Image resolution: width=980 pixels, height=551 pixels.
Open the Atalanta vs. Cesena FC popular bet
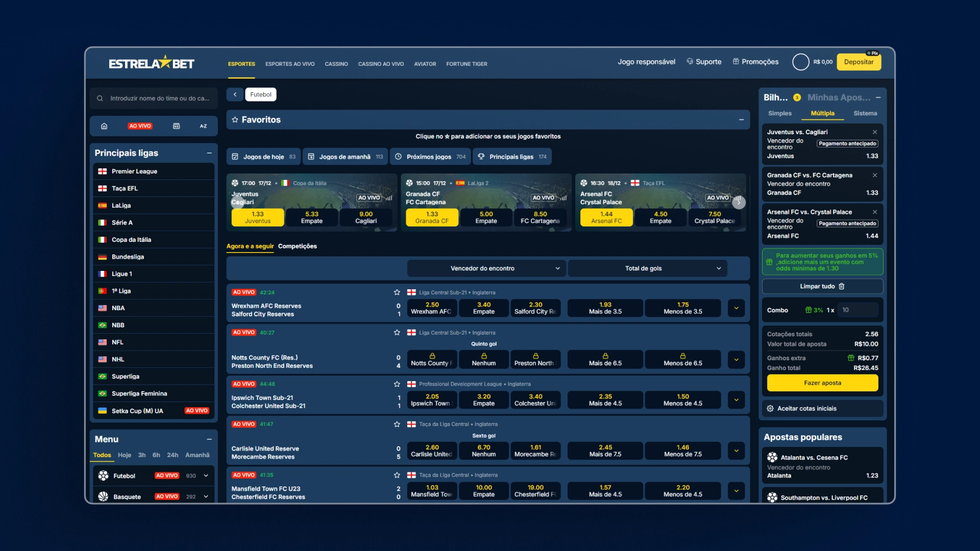pyautogui.click(x=822, y=466)
